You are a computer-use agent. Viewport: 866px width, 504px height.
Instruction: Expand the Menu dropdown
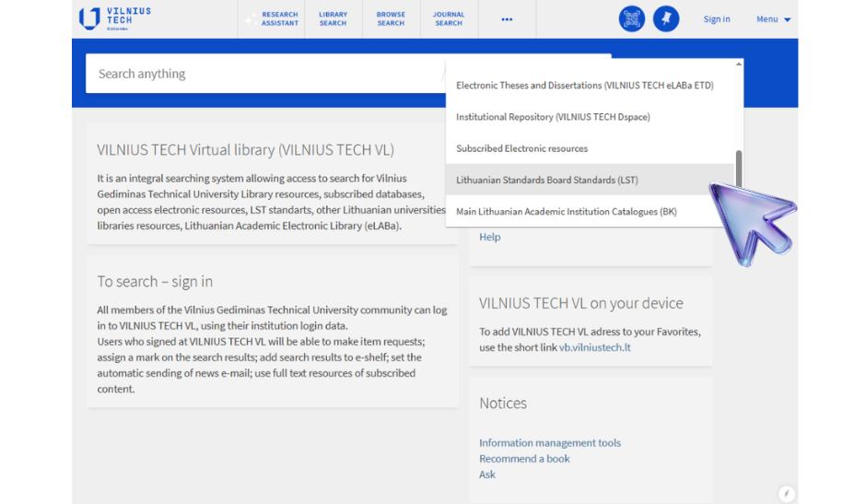coord(773,19)
